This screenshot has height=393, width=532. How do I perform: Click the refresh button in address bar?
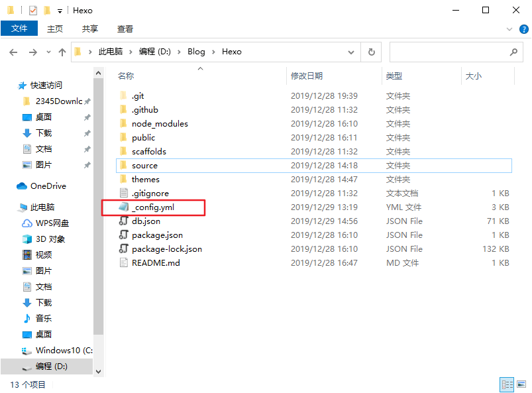coord(371,52)
